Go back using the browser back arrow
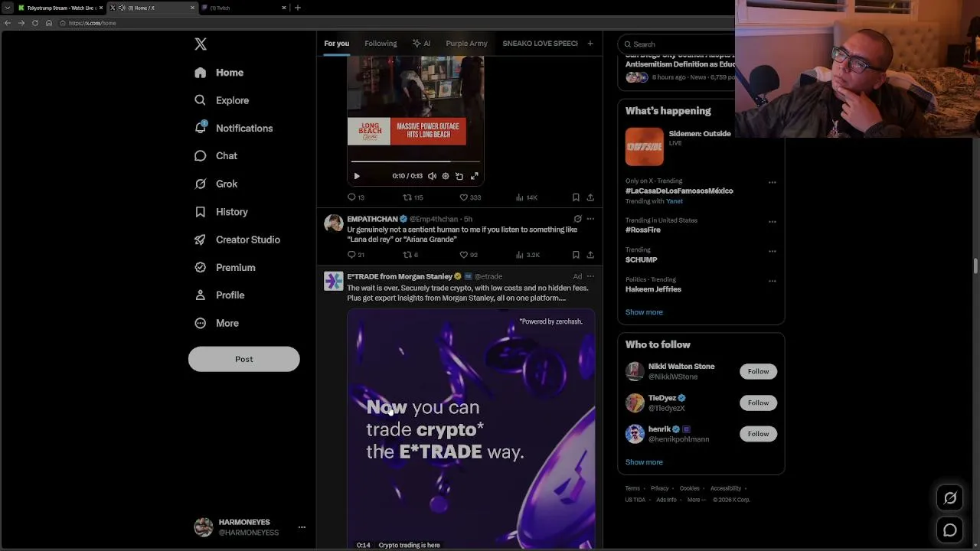 point(8,23)
